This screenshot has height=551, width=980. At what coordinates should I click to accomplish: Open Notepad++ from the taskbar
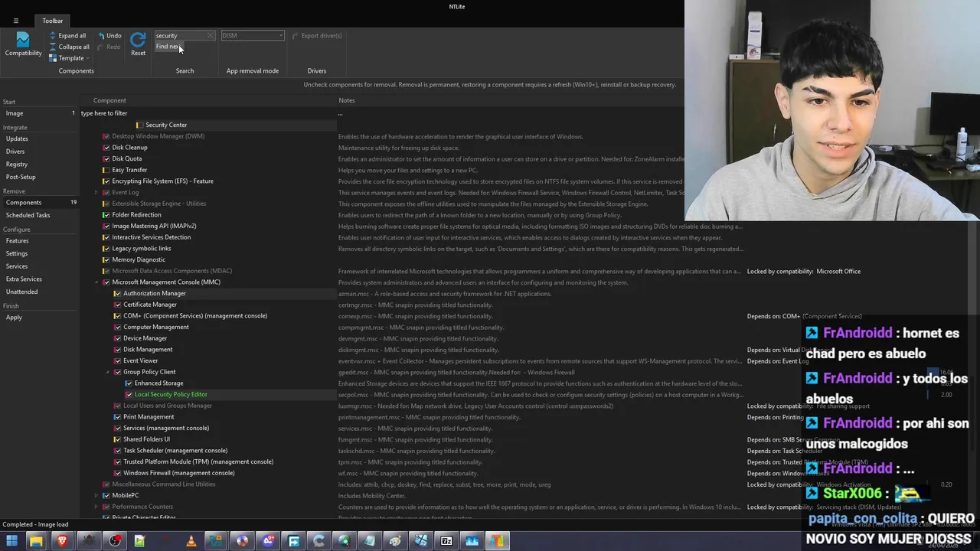point(139,541)
